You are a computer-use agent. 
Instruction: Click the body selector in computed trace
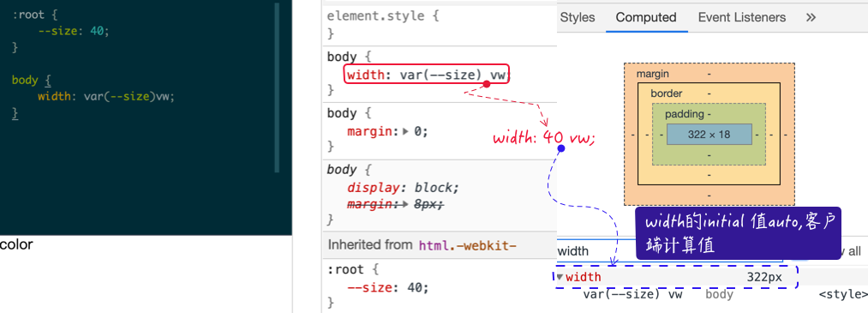[x=719, y=294]
